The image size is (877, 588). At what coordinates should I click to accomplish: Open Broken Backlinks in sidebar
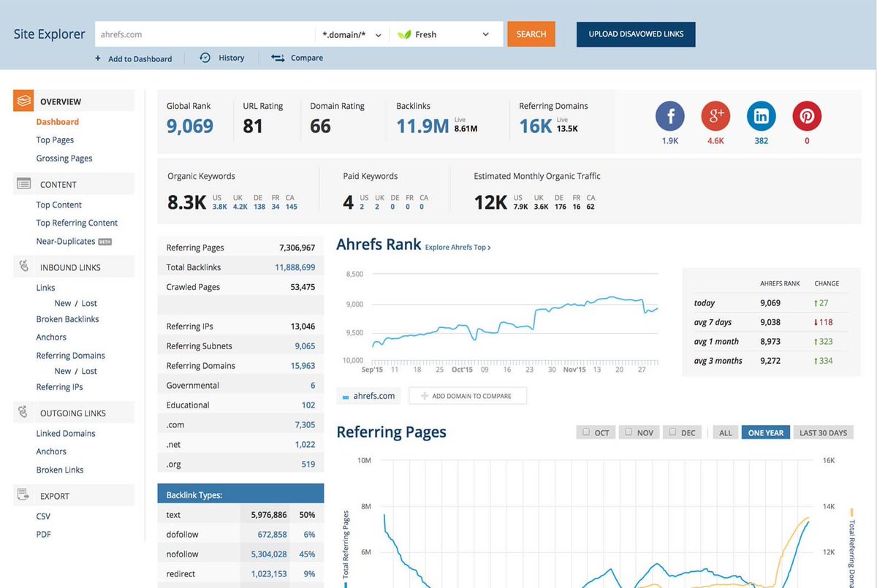point(67,319)
